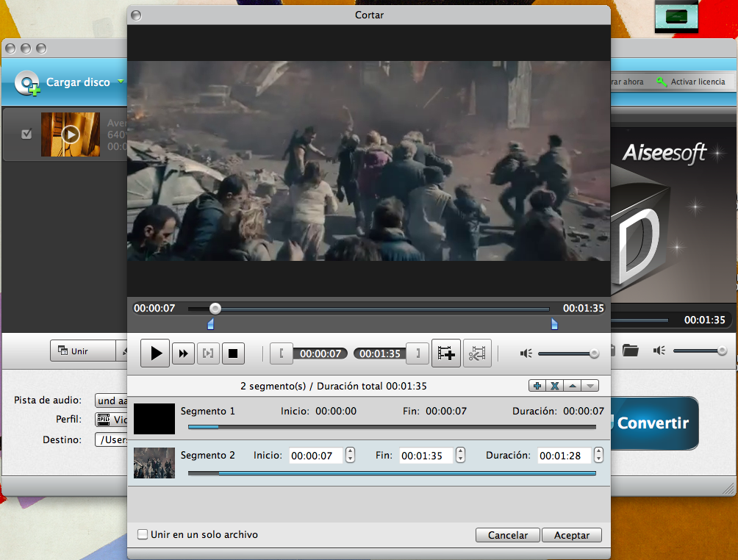Click Segmento 1 progress bar
This screenshot has height=560, width=738.
(x=392, y=427)
